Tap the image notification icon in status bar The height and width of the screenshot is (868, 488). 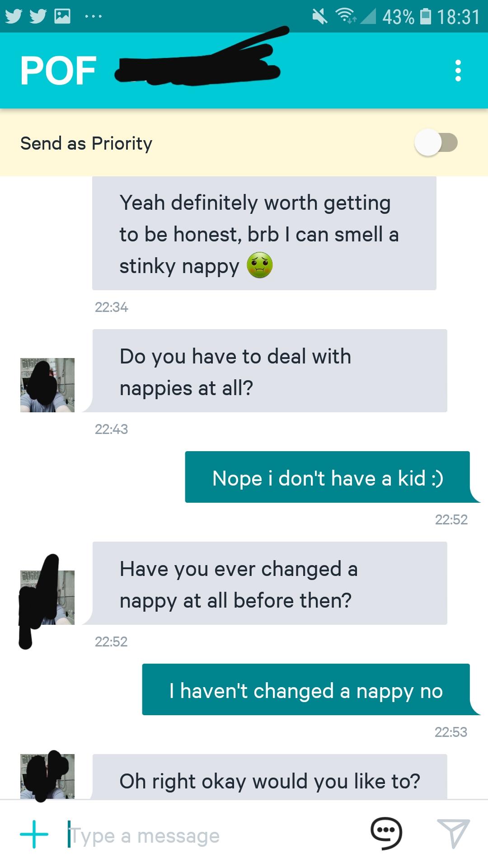62,16
